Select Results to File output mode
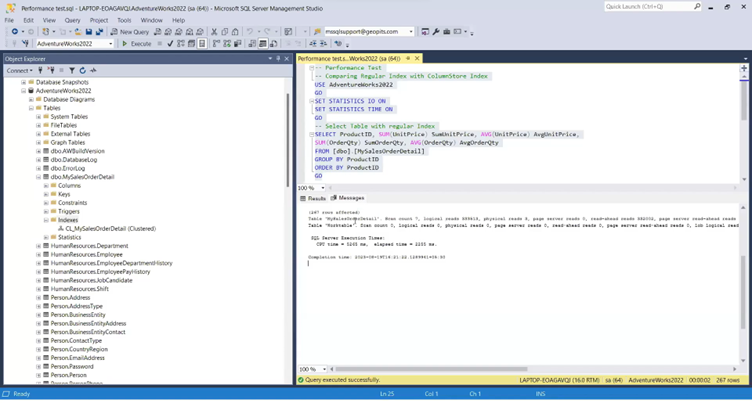The height and width of the screenshot is (403, 752). click(x=273, y=44)
